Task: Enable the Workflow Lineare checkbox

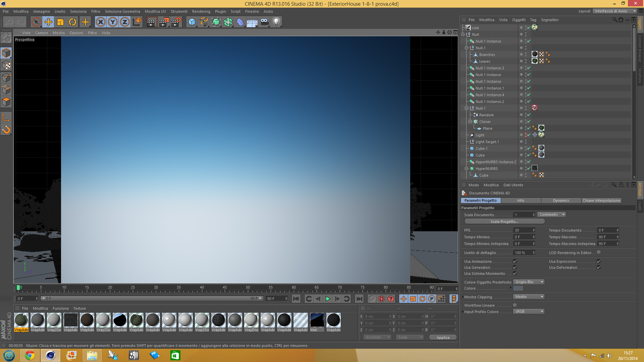Action: point(515,305)
